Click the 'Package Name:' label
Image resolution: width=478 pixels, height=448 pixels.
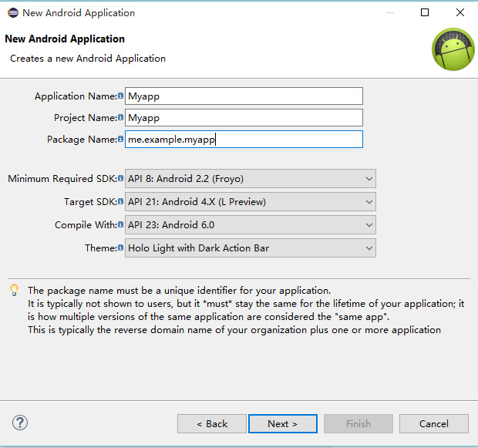[82, 140]
